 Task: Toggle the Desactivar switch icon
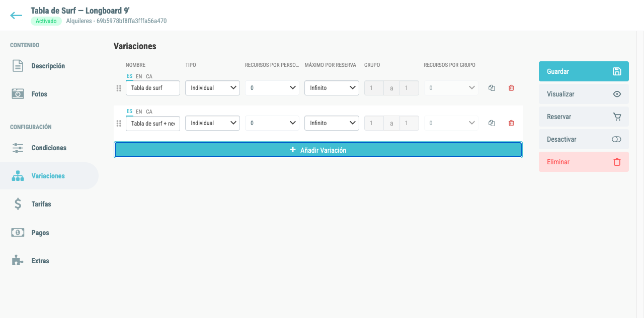(617, 139)
